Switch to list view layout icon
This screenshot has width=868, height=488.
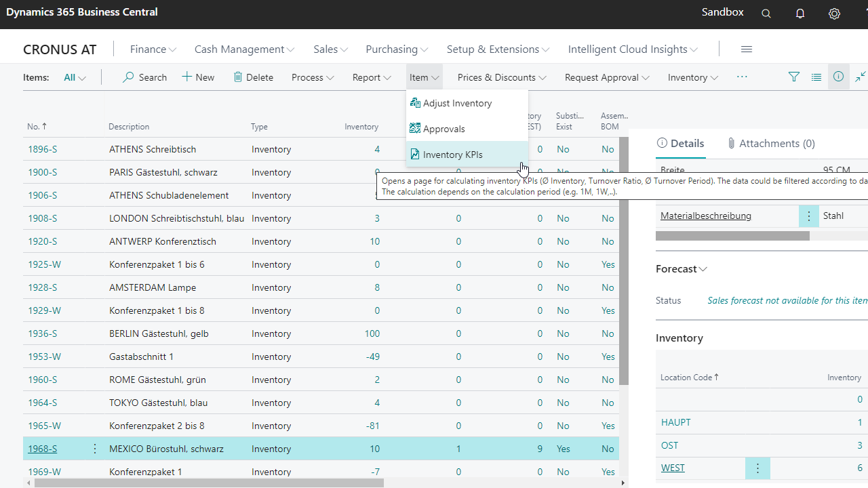(x=816, y=77)
